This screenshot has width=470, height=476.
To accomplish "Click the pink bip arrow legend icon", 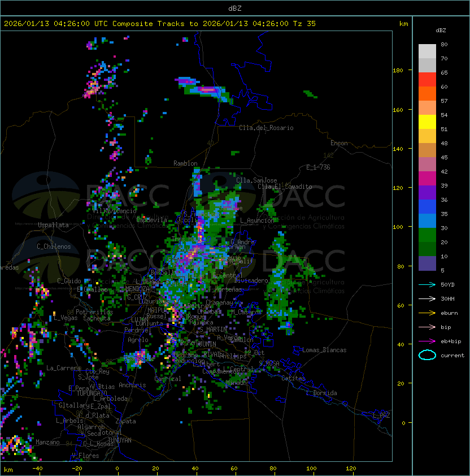I will point(427,327).
